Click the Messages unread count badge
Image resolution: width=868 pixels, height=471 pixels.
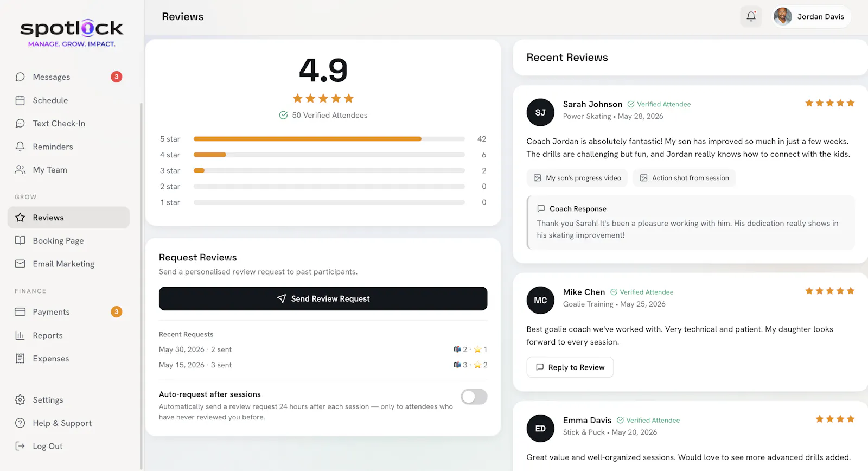click(116, 77)
